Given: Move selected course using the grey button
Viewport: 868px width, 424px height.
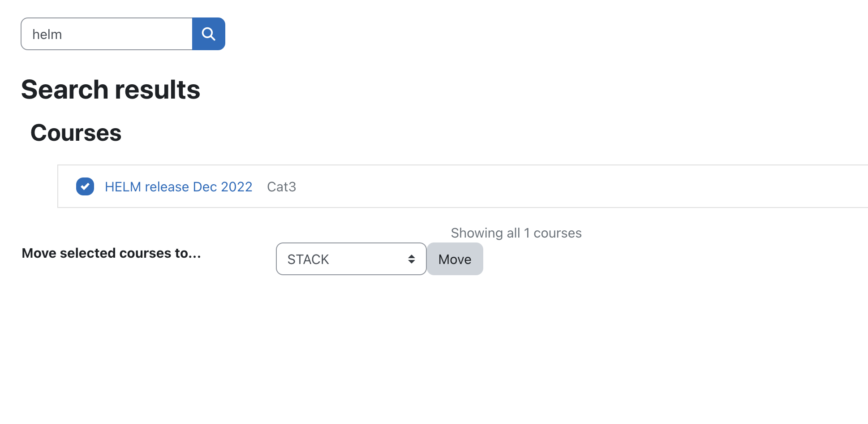Looking at the screenshot, I should click(x=455, y=259).
